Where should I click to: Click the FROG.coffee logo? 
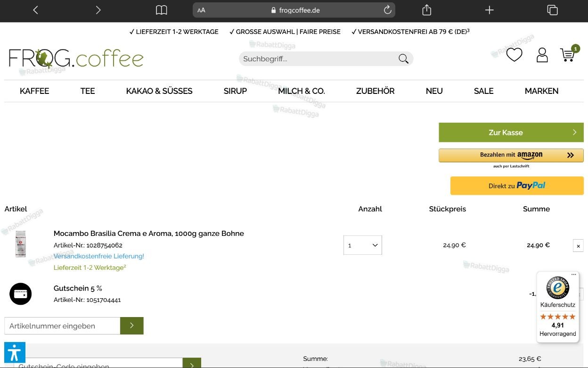pos(76,59)
